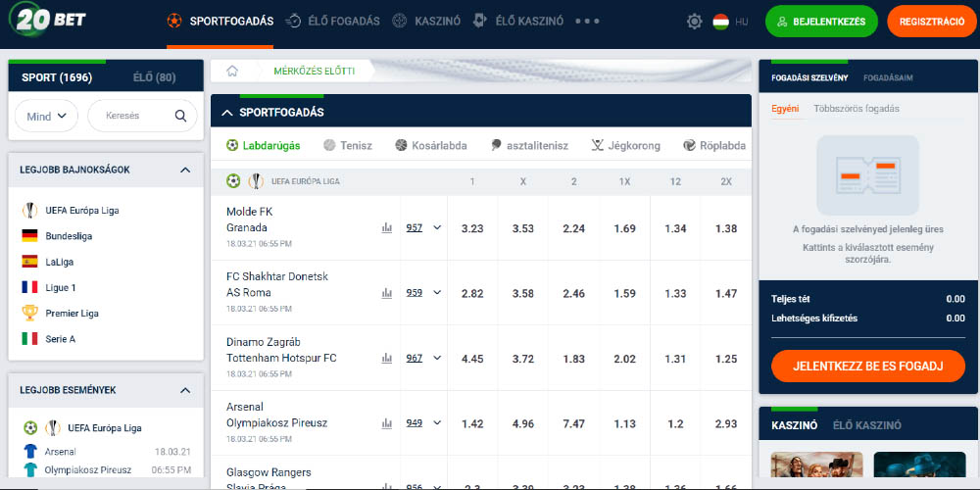Select the Röplabda sport tab
Screen dimensions: 980x490
[x=714, y=146]
